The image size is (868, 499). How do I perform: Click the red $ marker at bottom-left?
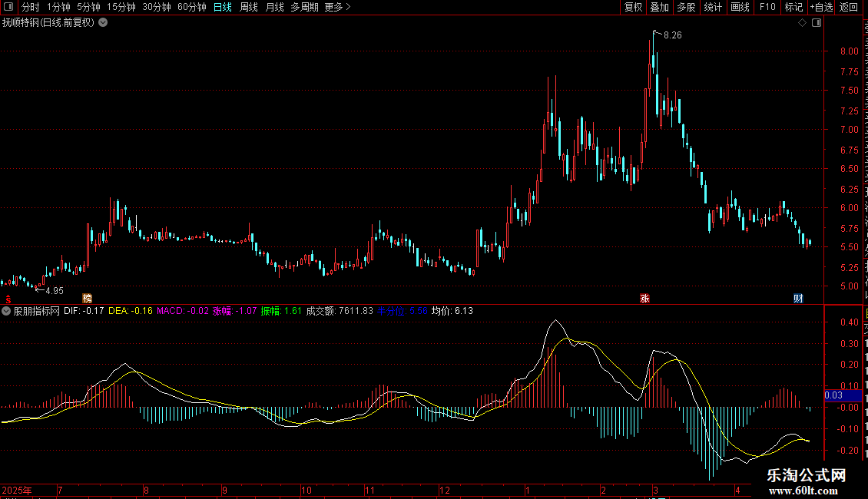coord(8,299)
